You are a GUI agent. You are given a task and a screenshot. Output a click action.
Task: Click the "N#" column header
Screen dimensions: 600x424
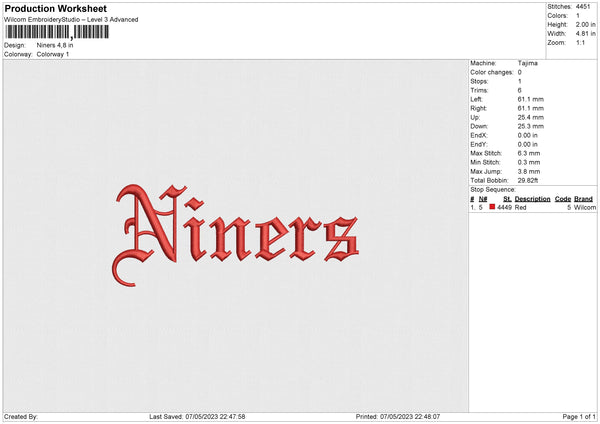(483, 199)
